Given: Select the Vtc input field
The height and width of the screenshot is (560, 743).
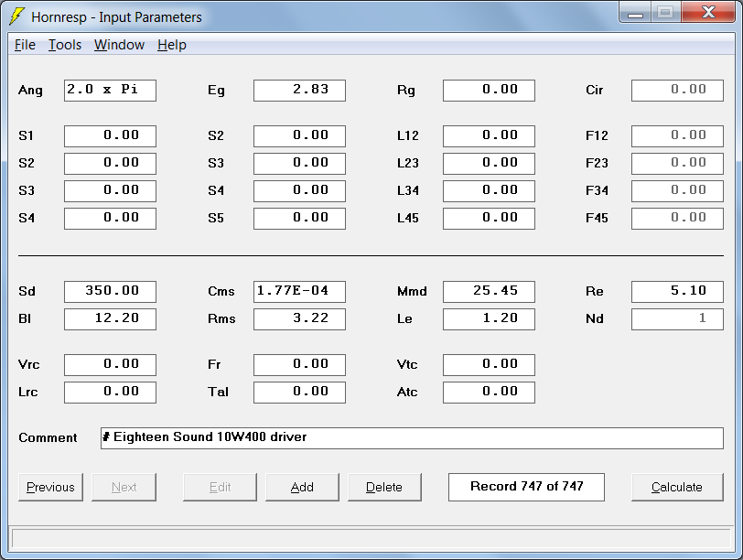Looking at the screenshot, I should [x=489, y=365].
